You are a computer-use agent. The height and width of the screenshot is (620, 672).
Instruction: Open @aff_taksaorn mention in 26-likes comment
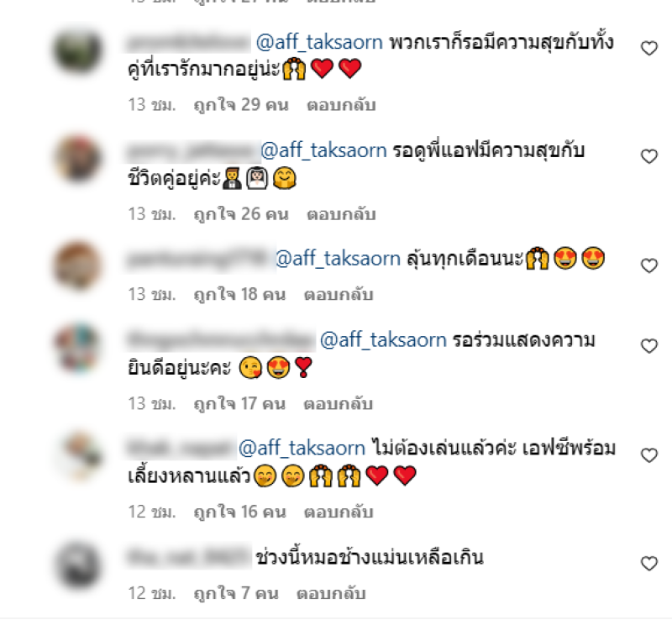[x=323, y=150]
